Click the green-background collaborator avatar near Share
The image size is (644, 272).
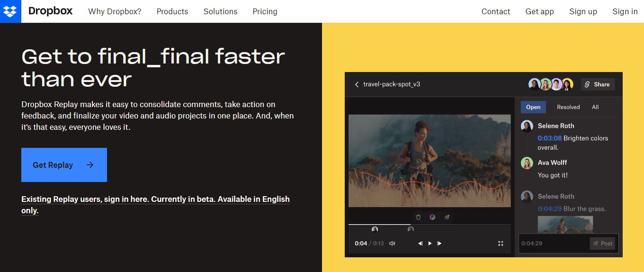546,84
